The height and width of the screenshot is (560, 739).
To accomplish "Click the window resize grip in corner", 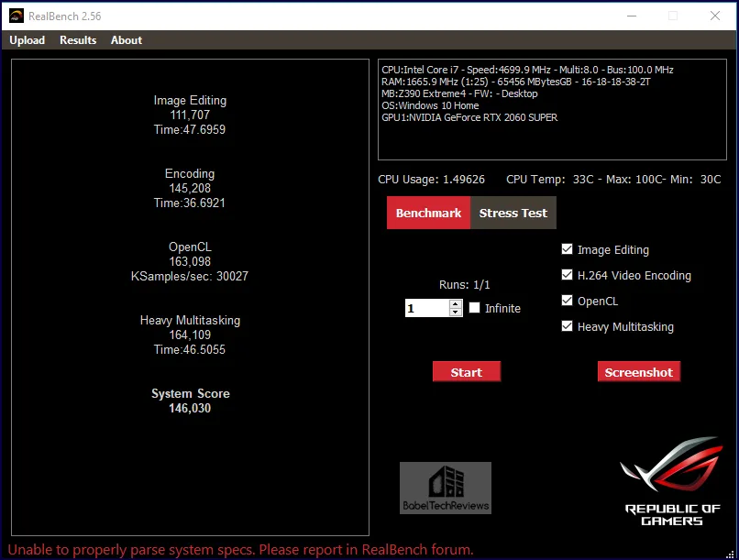I will pyautogui.click(x=731, y=554).
